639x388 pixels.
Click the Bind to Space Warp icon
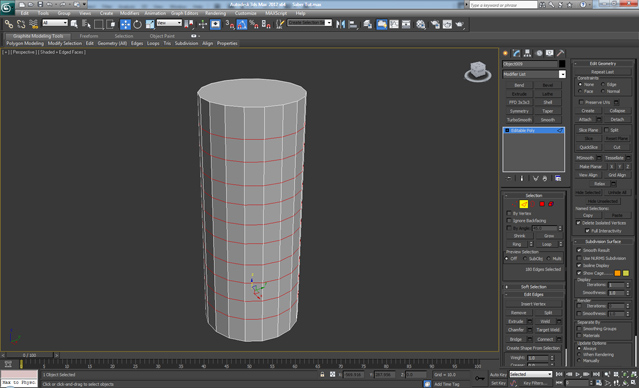(x=33, y=24)
